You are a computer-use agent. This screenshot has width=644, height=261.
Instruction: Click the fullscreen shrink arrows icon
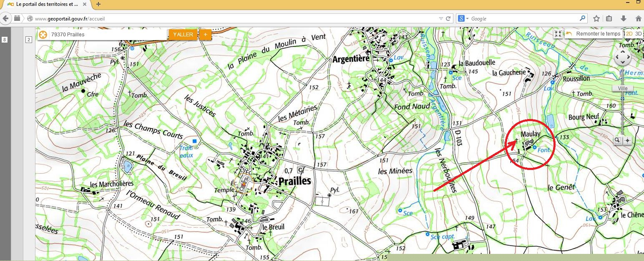click(x=558, y=34)
